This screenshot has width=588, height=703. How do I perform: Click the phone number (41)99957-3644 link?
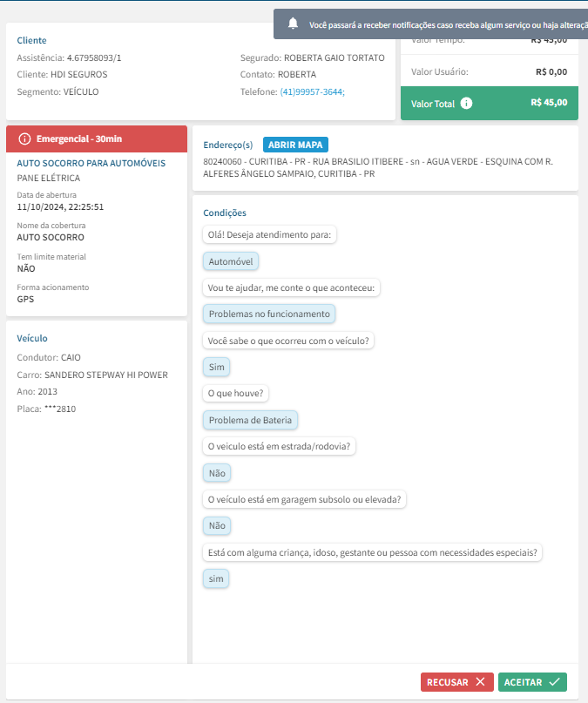(312, 91)
